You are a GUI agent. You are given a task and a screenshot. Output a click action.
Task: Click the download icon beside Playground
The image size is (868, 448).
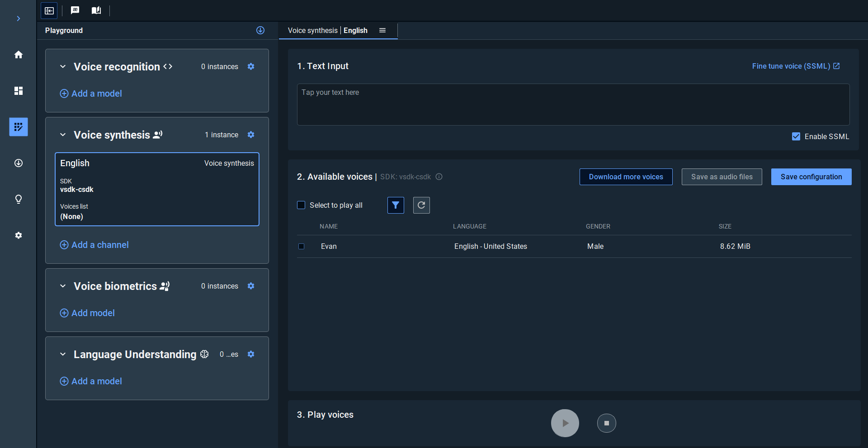[260, 30]
